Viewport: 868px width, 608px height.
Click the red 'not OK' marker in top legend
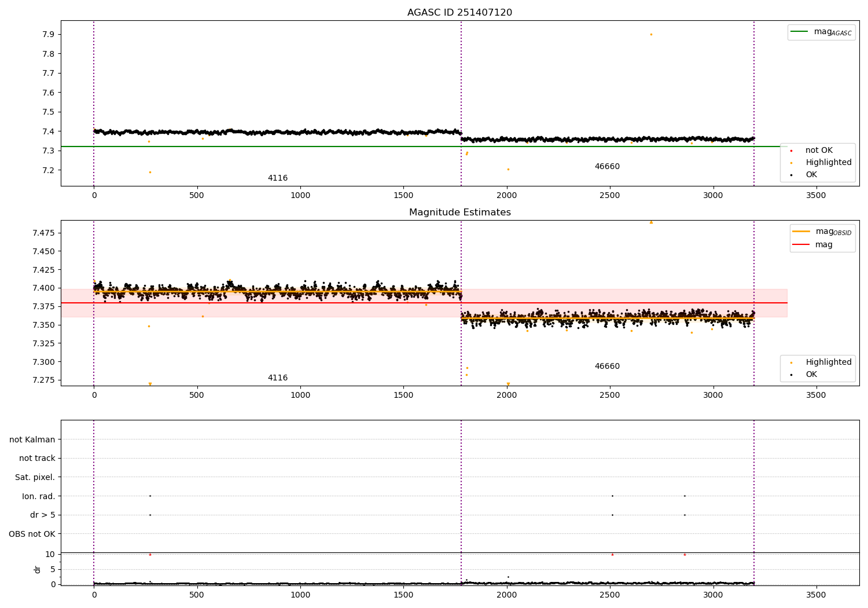tap(791, 151)
